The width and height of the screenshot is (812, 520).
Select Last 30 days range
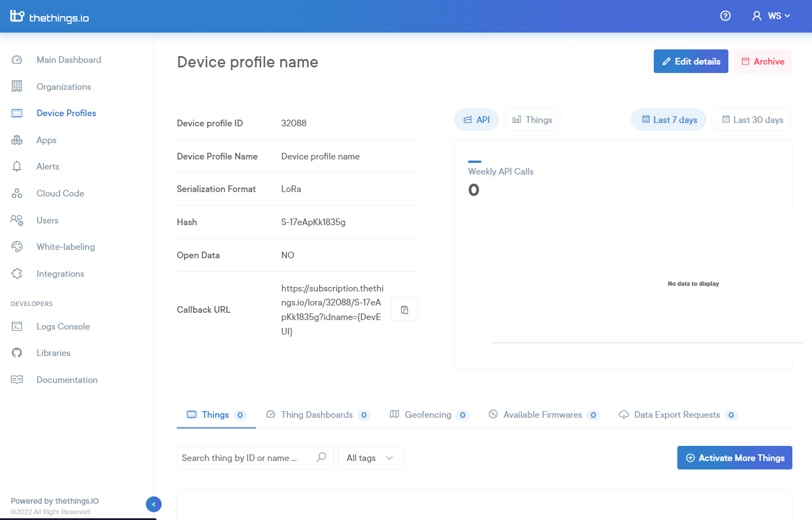[752, 120]
